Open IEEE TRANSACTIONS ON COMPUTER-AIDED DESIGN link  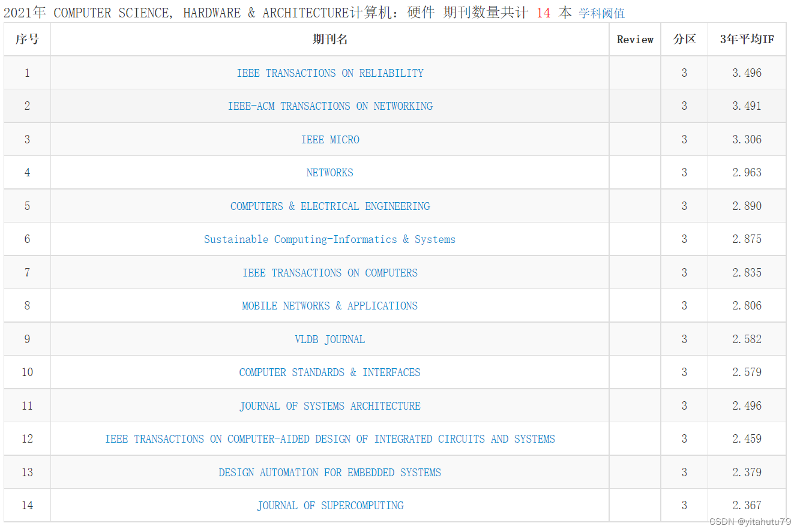(x=330, y=439)
